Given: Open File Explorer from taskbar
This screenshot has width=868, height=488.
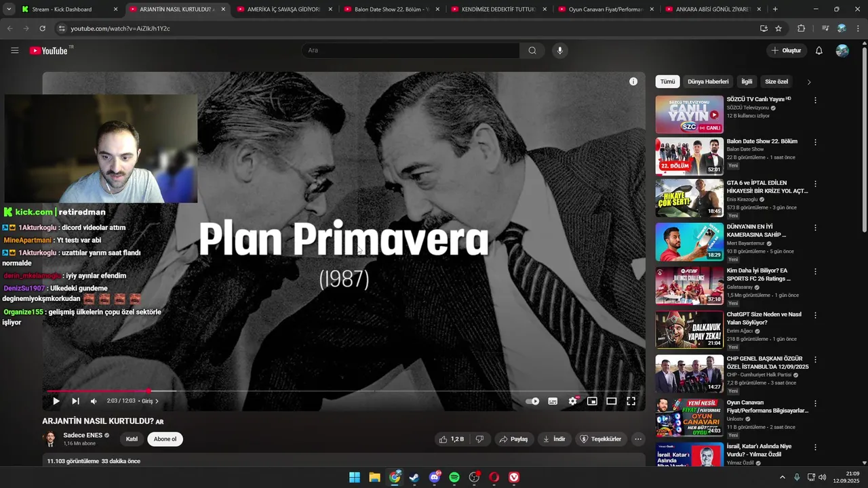Looking at the screenshot, I should click(x=374, y=477).
